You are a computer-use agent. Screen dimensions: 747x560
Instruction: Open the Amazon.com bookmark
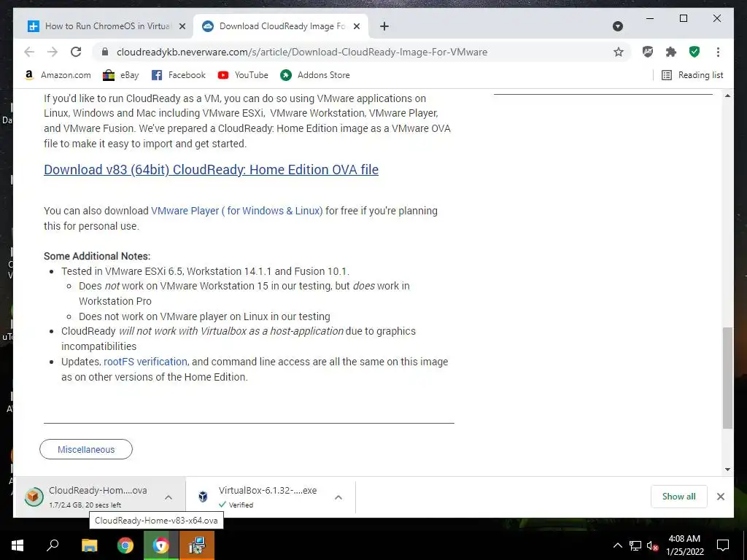(x=58, y=75)
